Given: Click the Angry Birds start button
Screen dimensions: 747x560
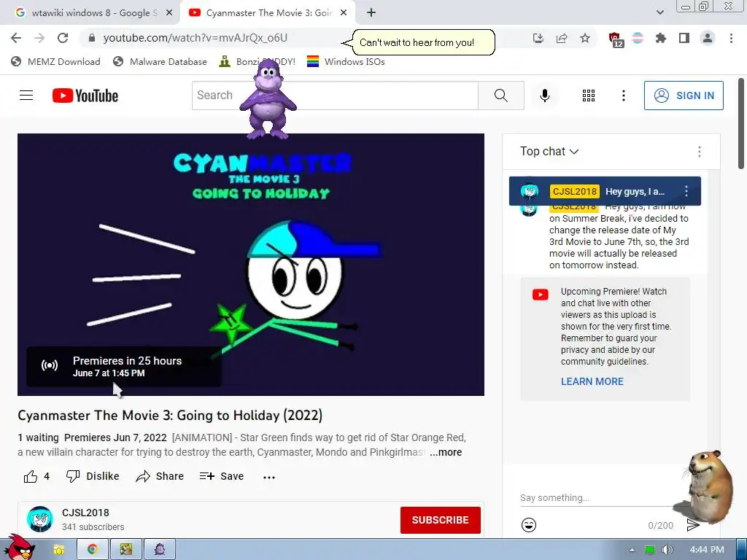Looking at the screenshot, I should click(19, 548).
